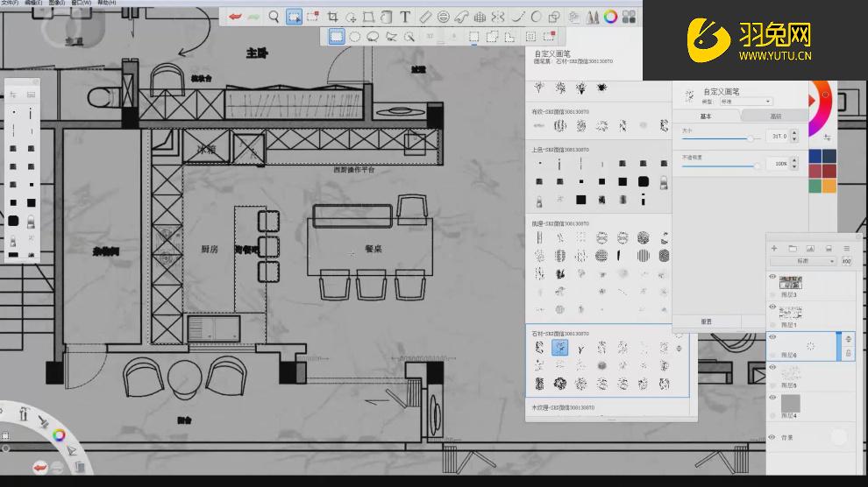This screenshot has width=868, height=487.
Task: Select the Transform move tool
Action: tap(351, 18)
